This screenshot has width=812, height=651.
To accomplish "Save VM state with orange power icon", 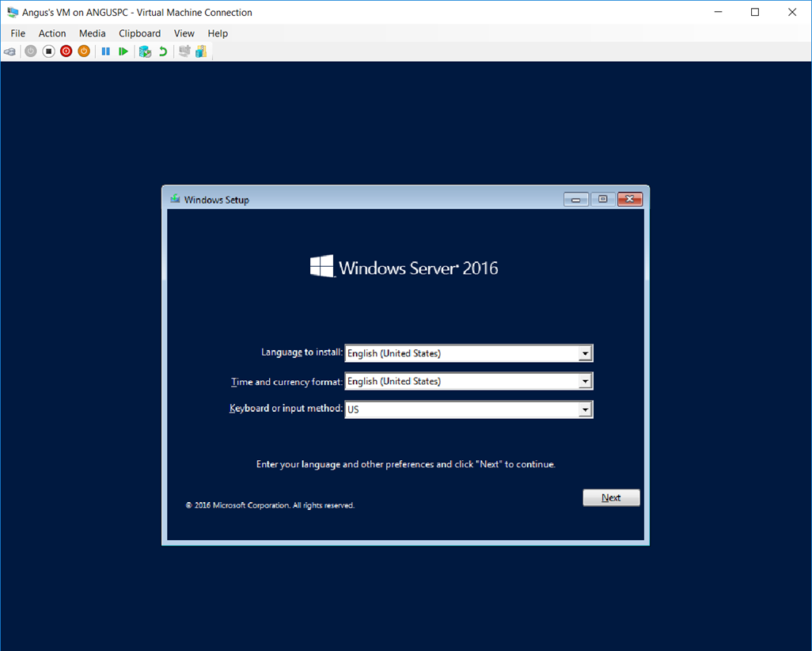I will 84,51.
